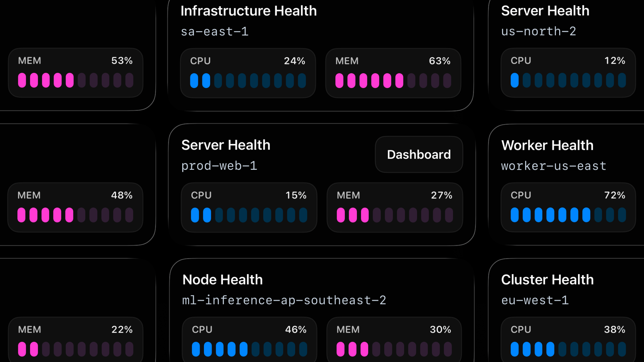Viewport: 644px width, 362px height.
Task: Click the prod-web-1 hostname label
Action: (219, 166)
